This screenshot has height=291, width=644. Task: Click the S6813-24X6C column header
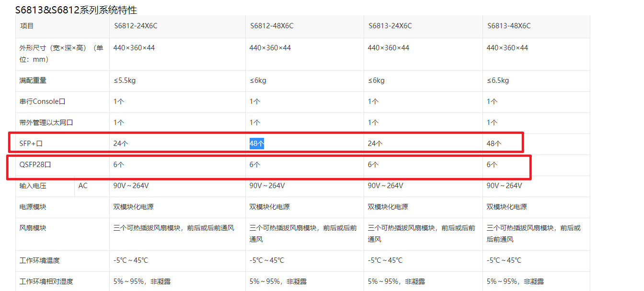click(x=390, y=26)
